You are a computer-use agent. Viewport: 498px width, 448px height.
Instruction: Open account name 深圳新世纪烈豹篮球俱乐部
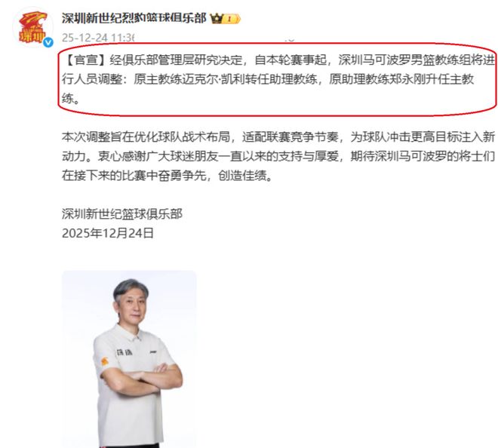pos(134,18)
